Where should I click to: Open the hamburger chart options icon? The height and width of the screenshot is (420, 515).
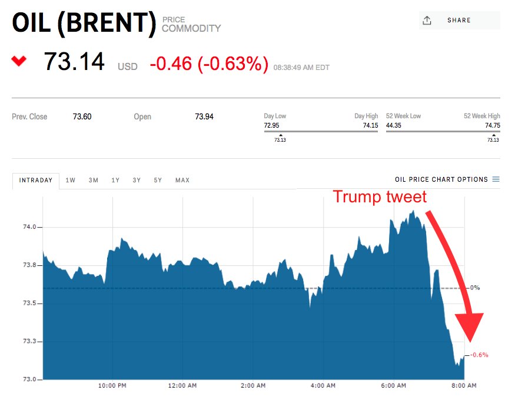[x=496, y=179]
